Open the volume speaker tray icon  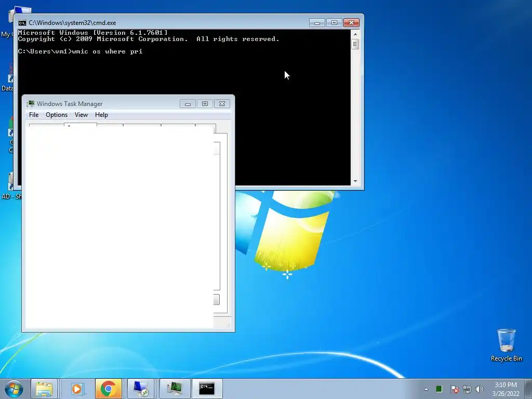480,389
